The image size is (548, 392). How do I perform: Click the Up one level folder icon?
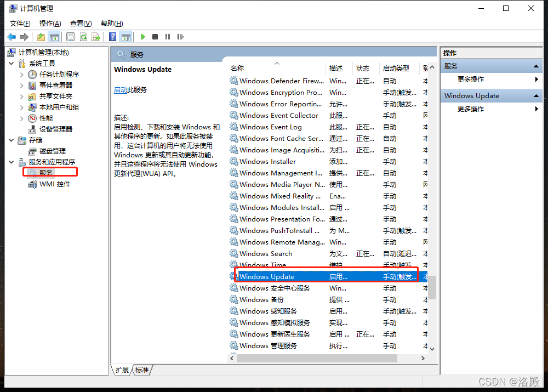coord(41,37)
